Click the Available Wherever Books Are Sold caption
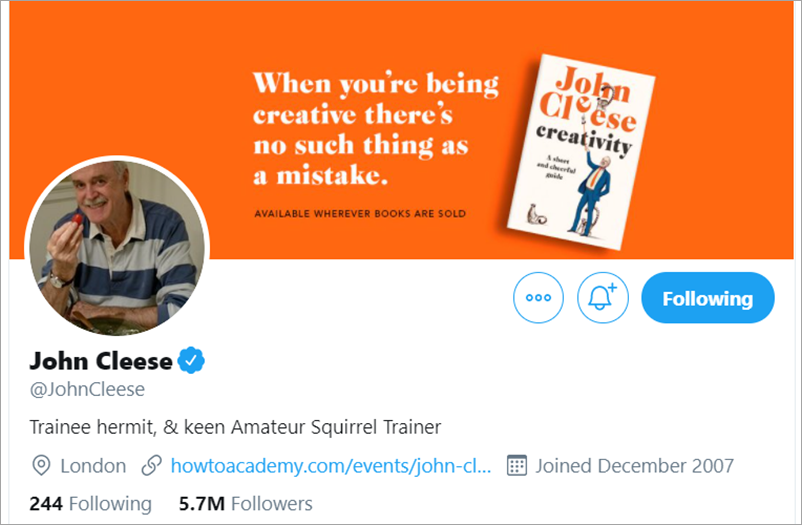 (360, 213)
